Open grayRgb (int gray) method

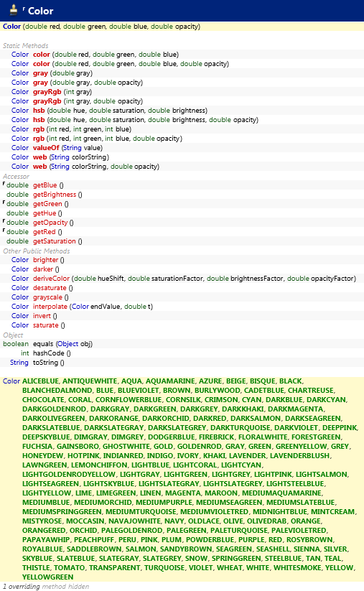coord(47,92)
